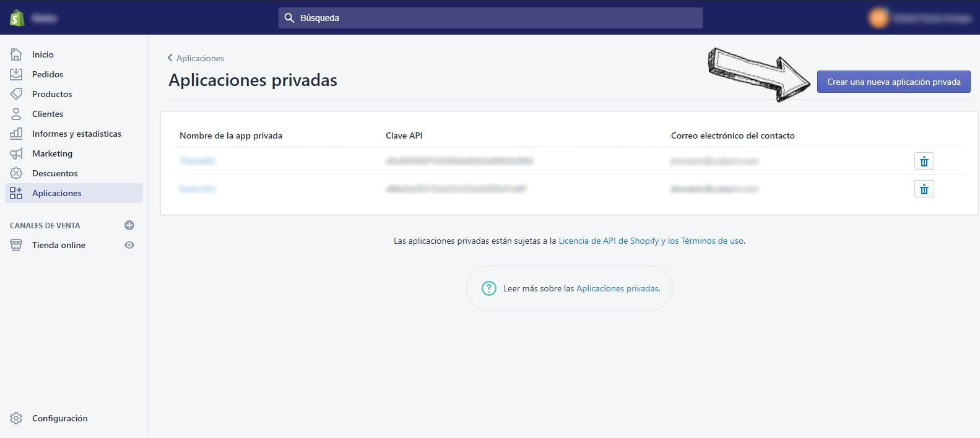Open Tienda online channel
Viewport: 980px width, 438px height.
tap(59, 245)
